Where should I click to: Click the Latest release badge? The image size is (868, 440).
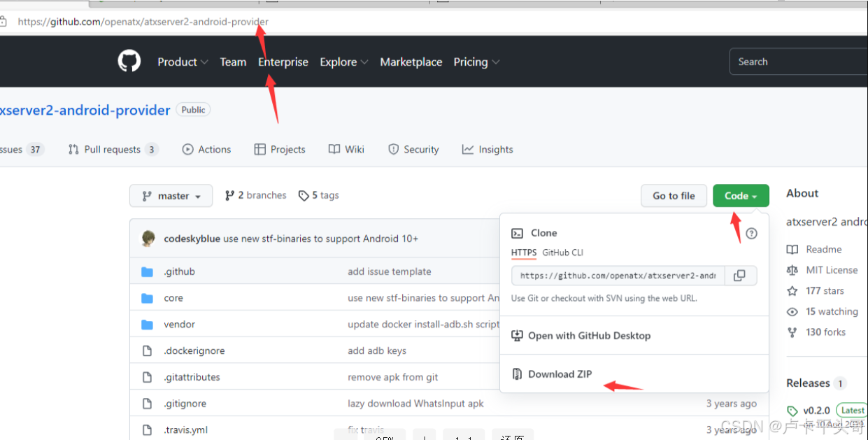coord(853,411)
